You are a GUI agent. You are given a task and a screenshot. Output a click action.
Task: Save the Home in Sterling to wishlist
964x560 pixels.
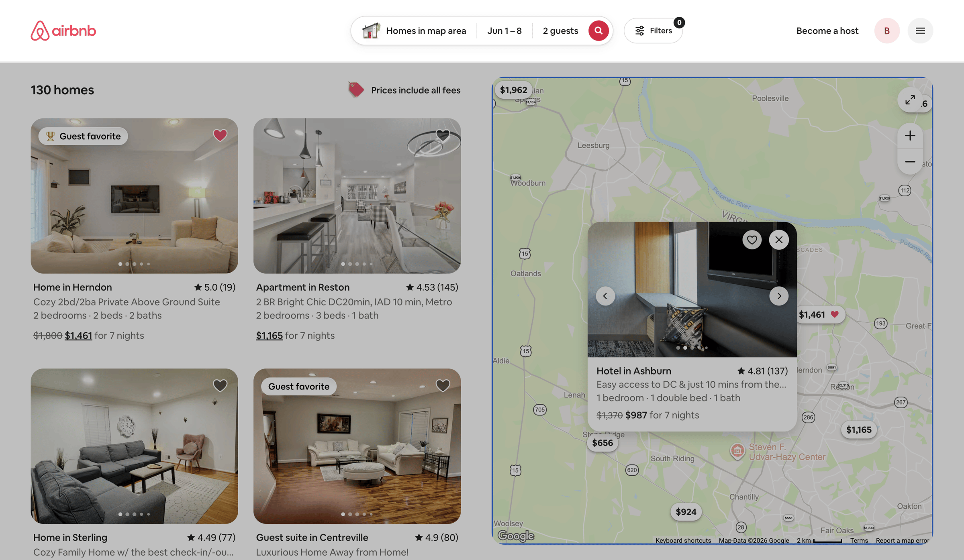pos(220,385)
